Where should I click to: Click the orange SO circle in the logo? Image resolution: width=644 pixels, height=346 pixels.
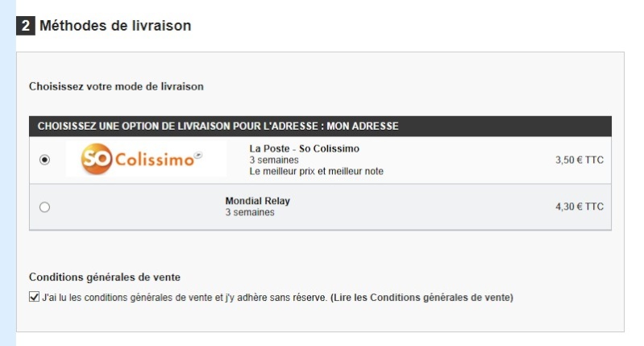(x=97, y=159)
